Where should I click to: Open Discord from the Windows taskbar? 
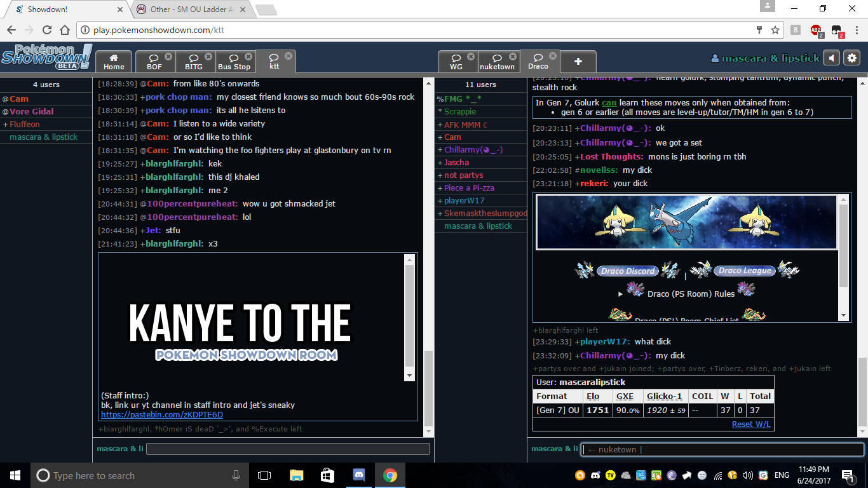(359, 475)
